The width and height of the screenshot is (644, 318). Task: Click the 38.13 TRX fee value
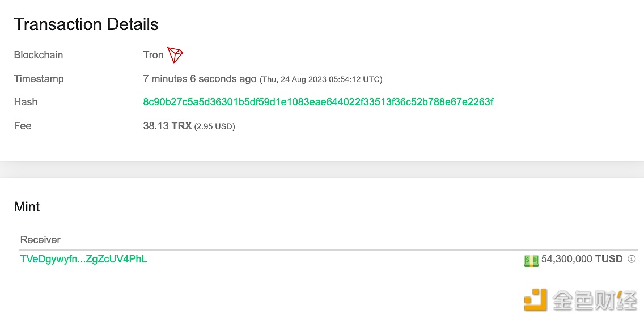click(x=167, y=126)
